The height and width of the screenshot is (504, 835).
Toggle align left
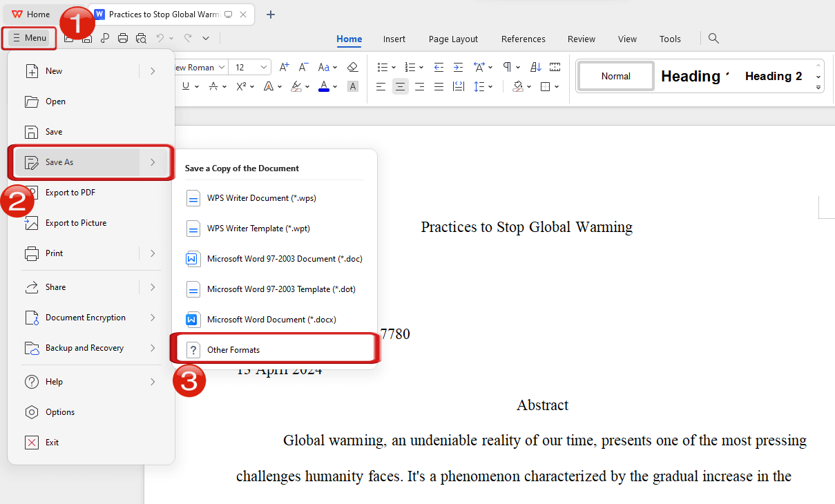coord(381,86)
